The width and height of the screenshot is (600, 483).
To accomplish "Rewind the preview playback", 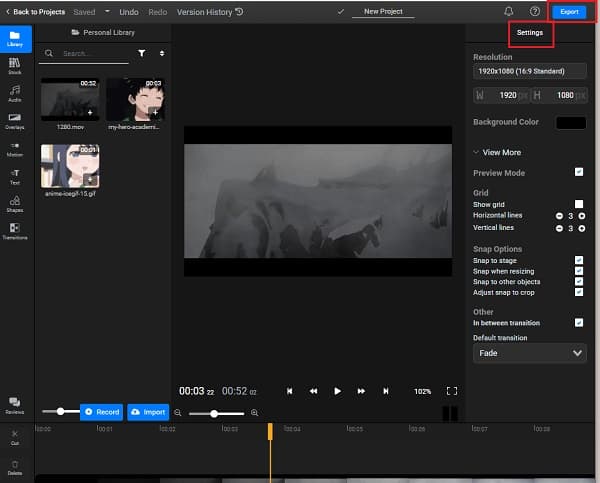I will [313, 391].
